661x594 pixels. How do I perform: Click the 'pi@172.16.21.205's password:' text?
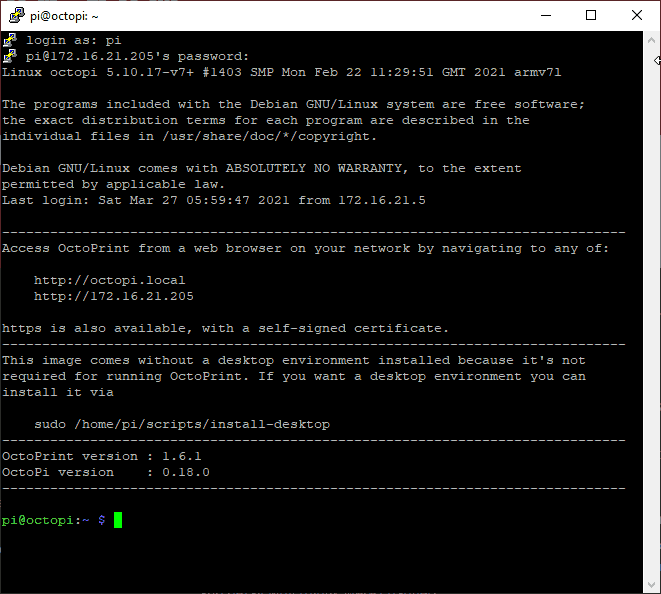(x=137, y=56)
